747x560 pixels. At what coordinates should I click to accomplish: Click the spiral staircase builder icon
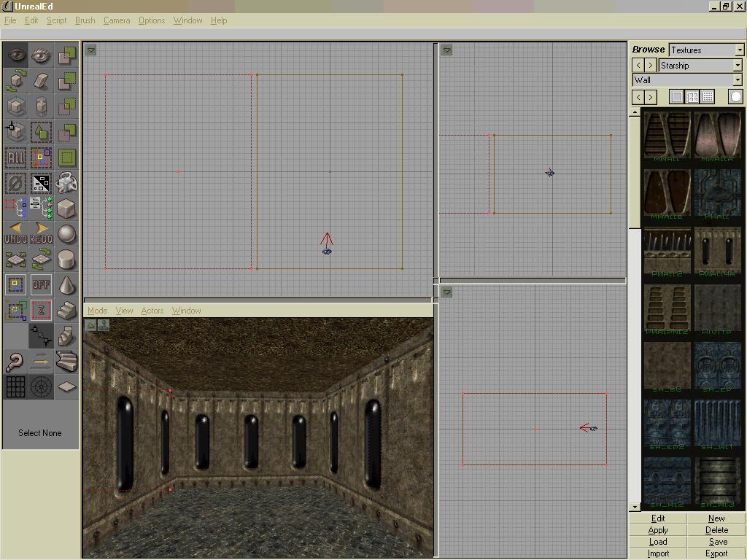pyautogui.click(x=66, y=362)
